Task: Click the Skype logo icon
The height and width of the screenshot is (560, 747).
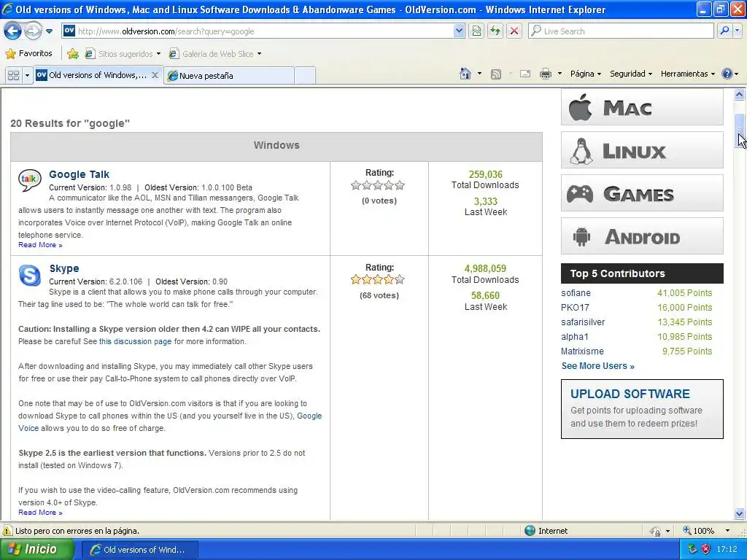Action: tap(29, 275)
